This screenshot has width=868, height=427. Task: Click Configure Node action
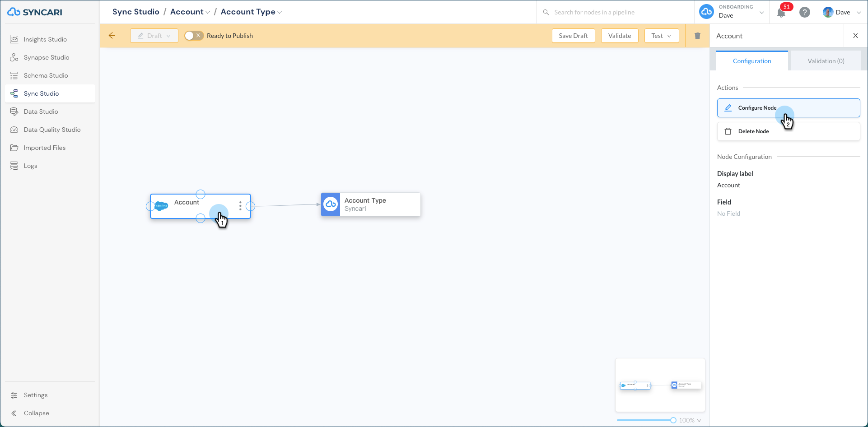coord(789,108)
